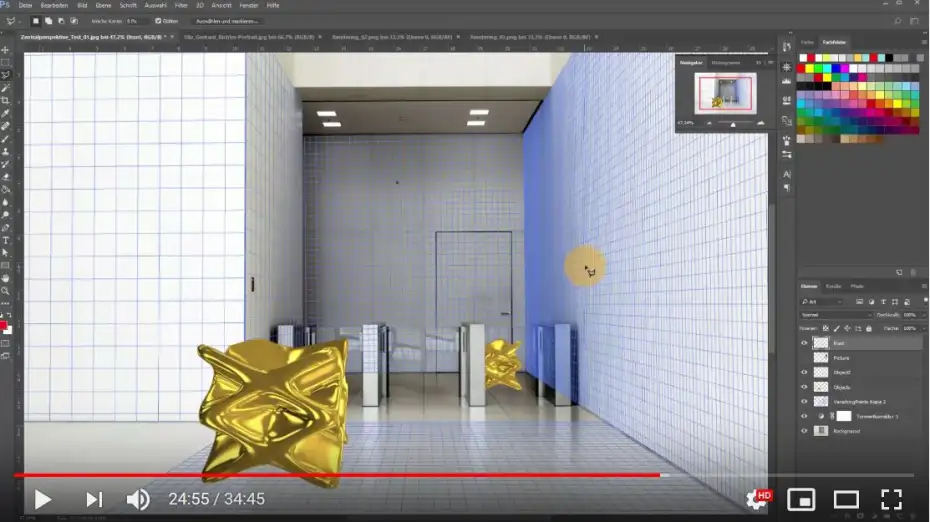930x522 pixels.
Task: Open the Filter menu
Action: point(181,5)
